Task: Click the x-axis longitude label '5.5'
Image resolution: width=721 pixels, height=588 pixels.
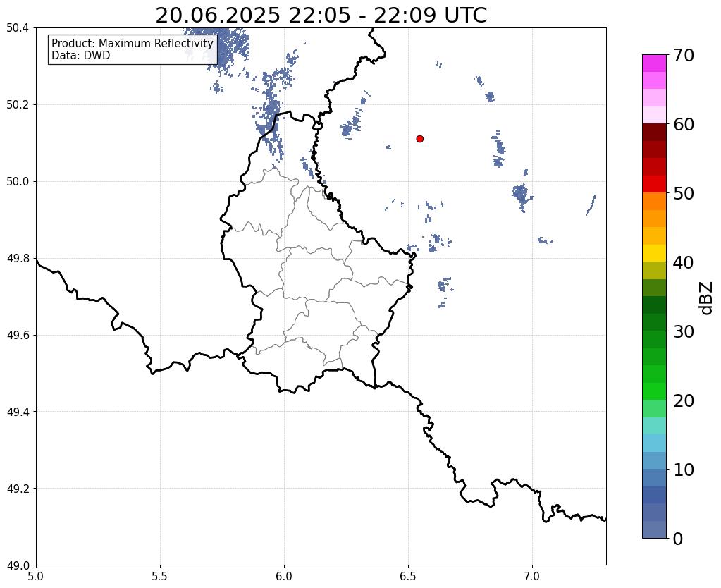Action: tap(160, 577)
